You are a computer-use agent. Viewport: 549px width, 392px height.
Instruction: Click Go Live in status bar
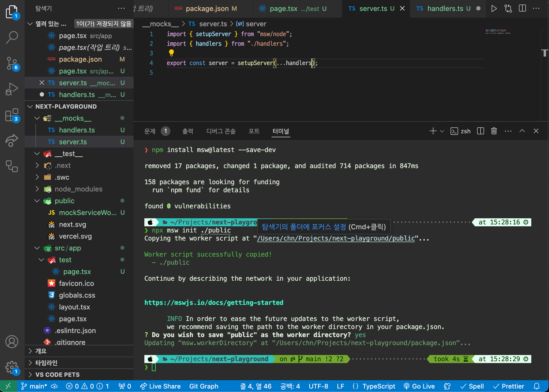click(x=419, y=386)
